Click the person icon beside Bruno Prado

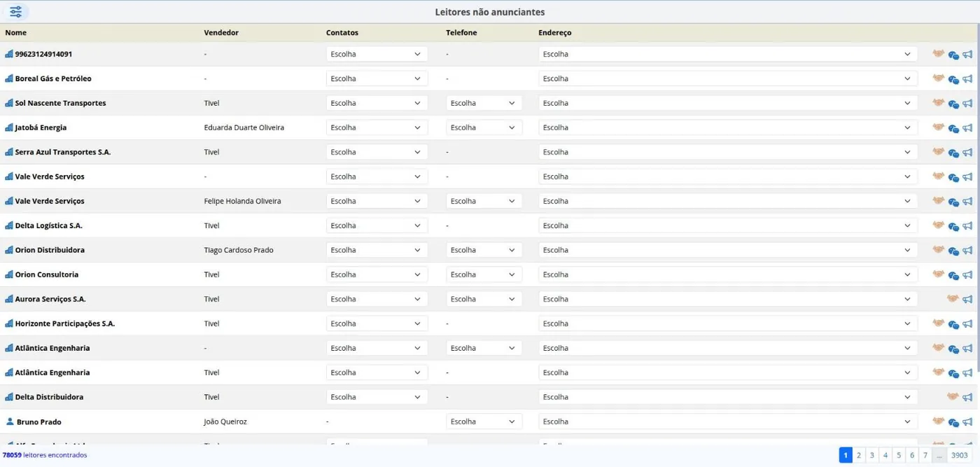point(10,421)
